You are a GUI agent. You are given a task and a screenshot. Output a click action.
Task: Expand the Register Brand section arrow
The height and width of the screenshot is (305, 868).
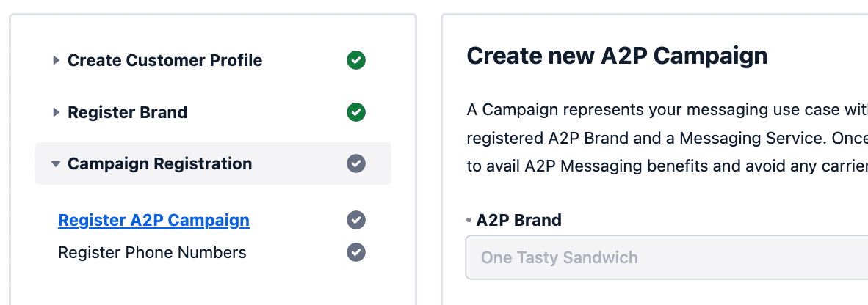(x=56, y=113)
